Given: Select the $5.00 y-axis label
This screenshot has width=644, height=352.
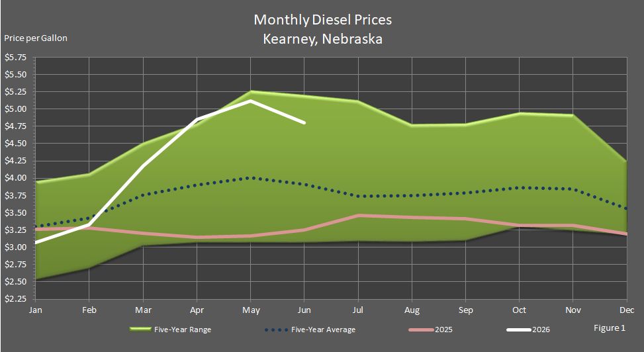Looking at the screenshot, I should pyautogui.click(x=16, y=109).
